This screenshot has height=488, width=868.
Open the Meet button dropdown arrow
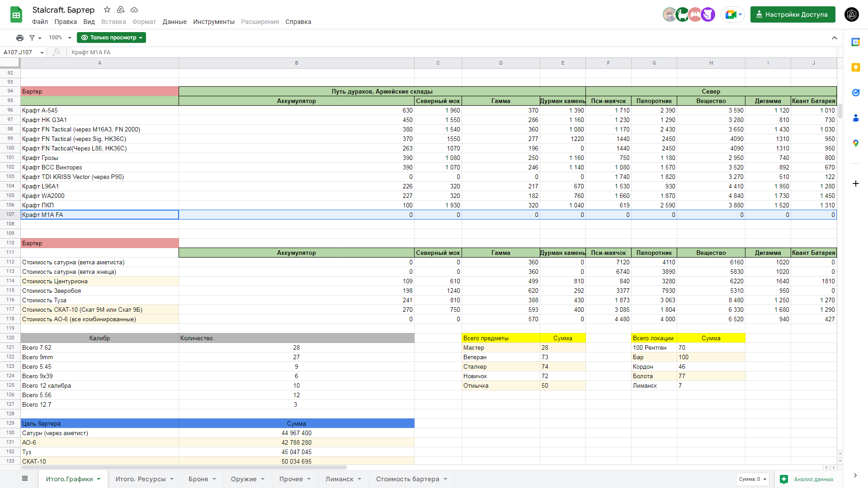tap(740, 15)
